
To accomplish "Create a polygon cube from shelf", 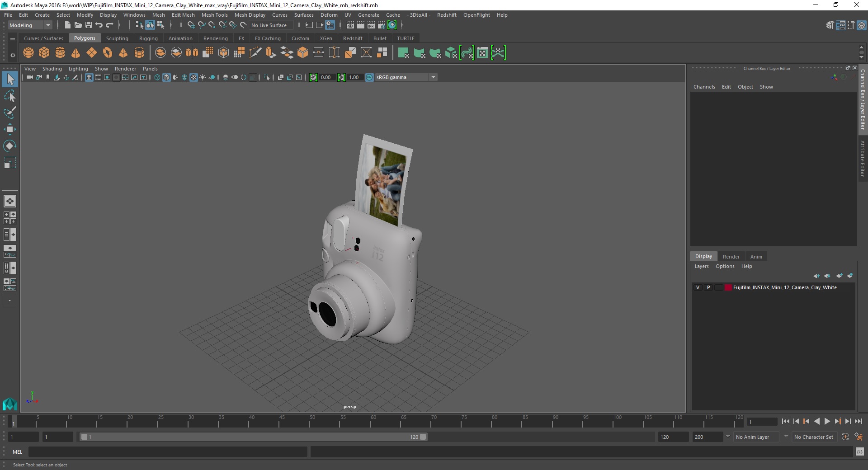I will tap(44, 53).
